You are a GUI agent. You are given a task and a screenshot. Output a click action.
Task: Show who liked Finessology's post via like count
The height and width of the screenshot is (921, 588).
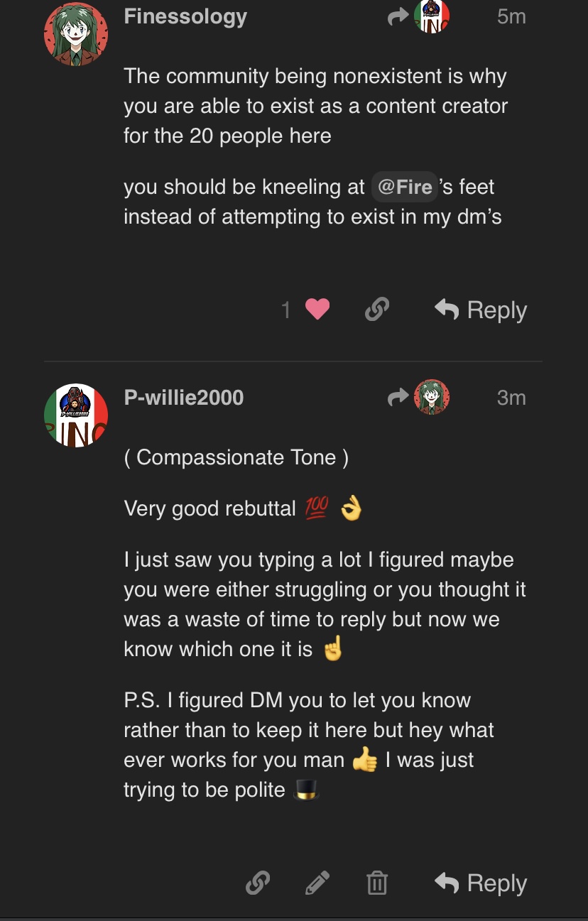coord(286,310)
